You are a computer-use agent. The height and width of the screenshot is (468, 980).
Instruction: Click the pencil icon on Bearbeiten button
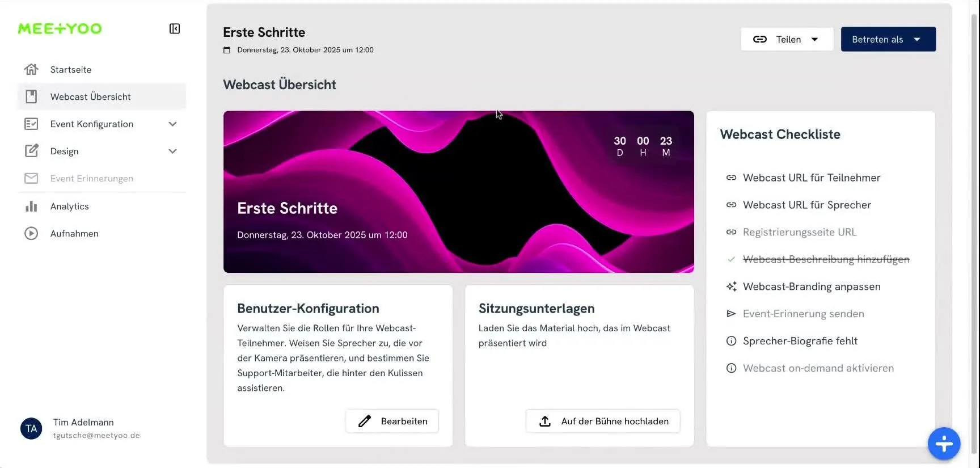click(365, 421)
